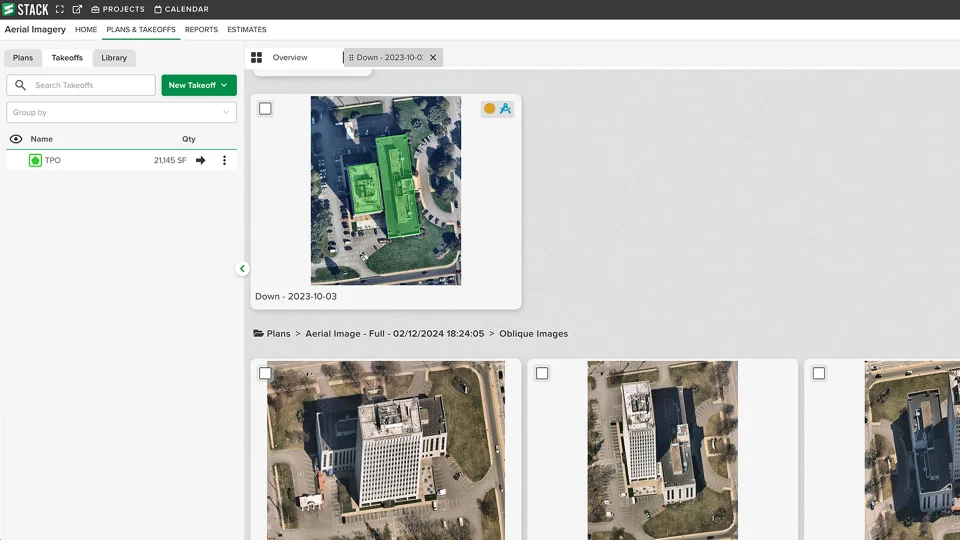The width and height of the screenshot is (960, 540).
Task: Click the arrow icon on TPO row
Action: point(200,160)
